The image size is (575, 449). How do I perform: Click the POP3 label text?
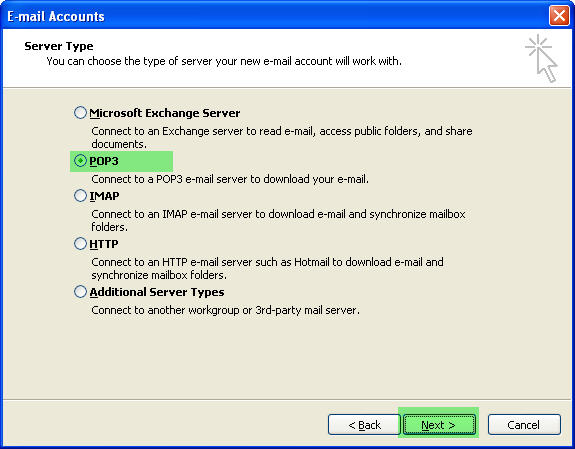(104, 161)
